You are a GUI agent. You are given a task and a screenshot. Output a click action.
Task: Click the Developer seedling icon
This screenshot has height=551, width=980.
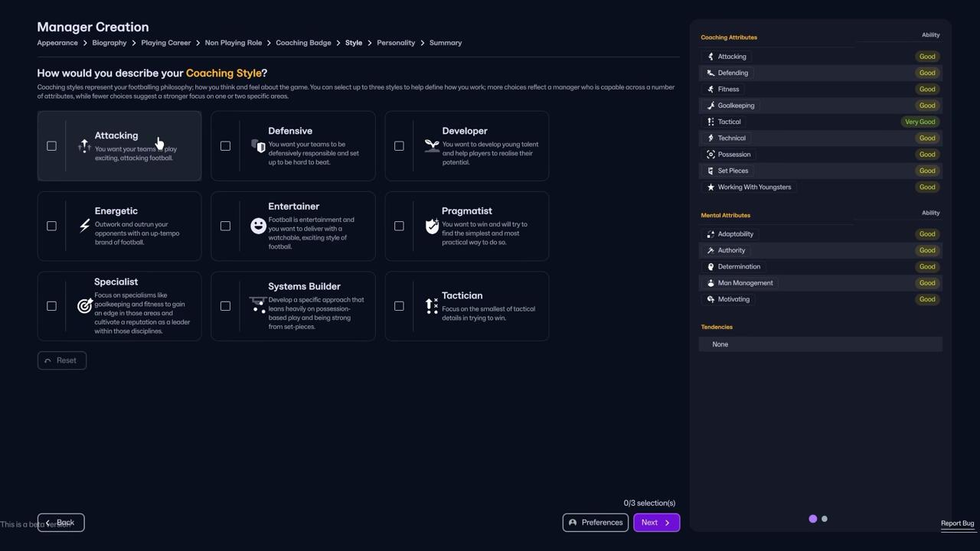point(432,146)
